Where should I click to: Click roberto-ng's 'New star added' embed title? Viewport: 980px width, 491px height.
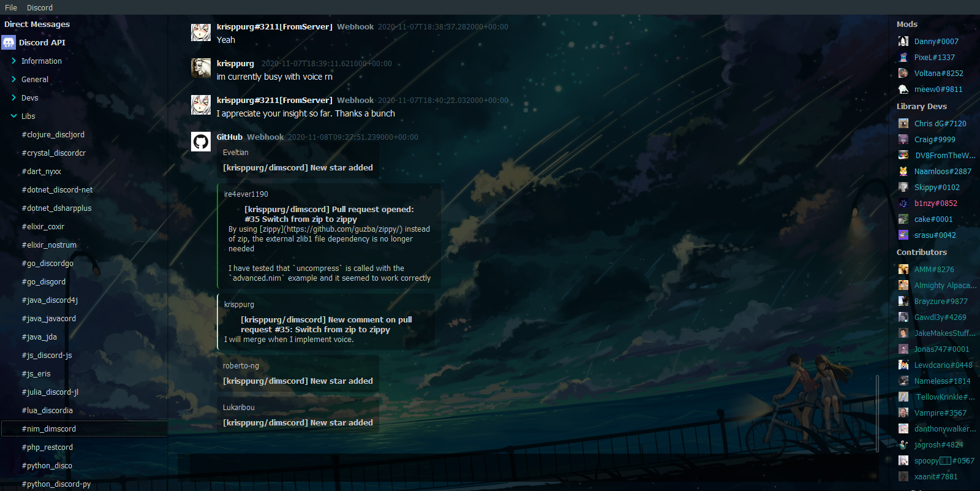coord(298,381)
